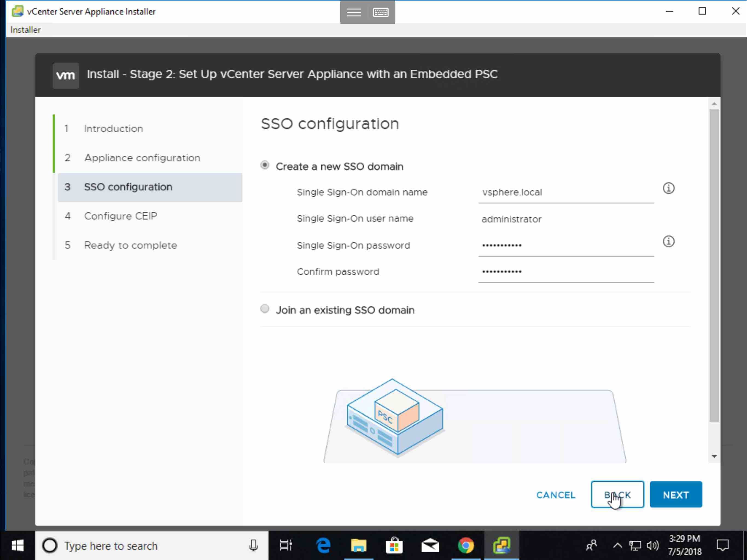Click the Confirm password field
This screenshot has height=560, width=747.
[x=566, y=272]
